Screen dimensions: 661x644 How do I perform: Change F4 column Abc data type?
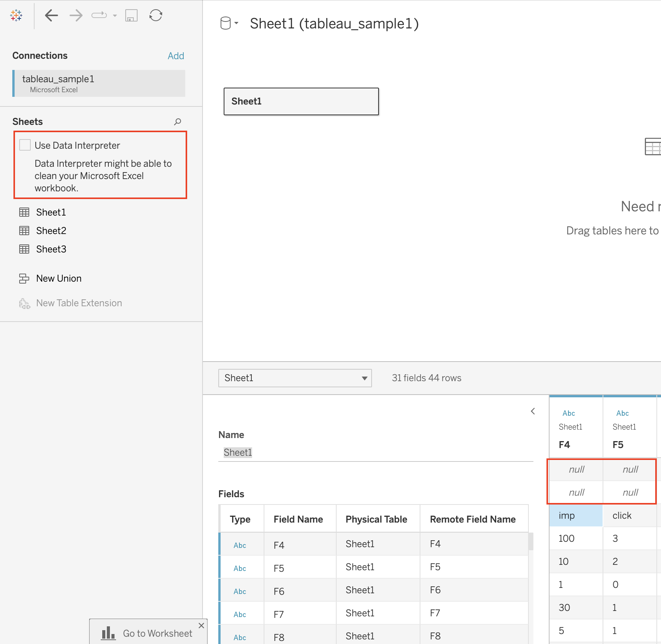[569, 413]
